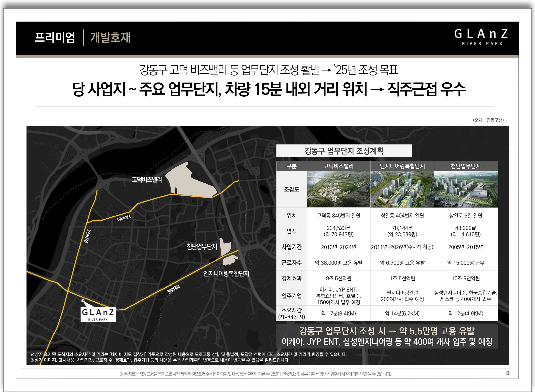Click the bold headline ending 직주근접 우수
Image resolution: width=535 pixels, height=392 pixels.
(269, 89)
